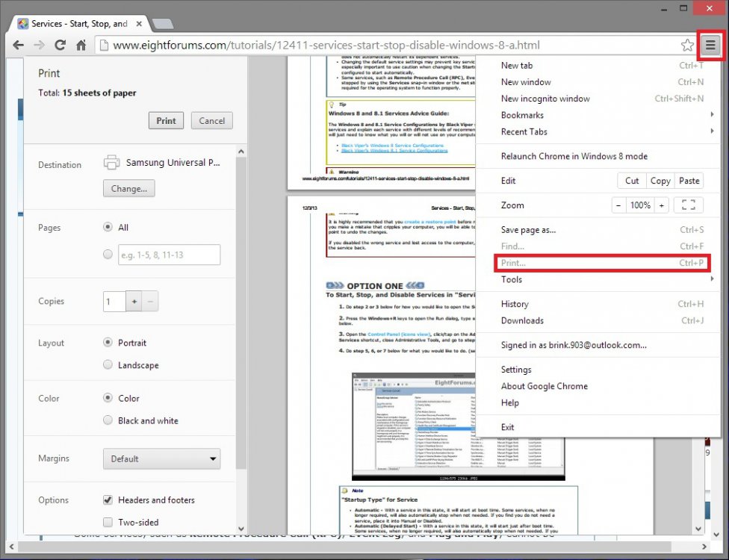
Task: Bookmark page with the star icon
Action: click(x=687, y=45)
